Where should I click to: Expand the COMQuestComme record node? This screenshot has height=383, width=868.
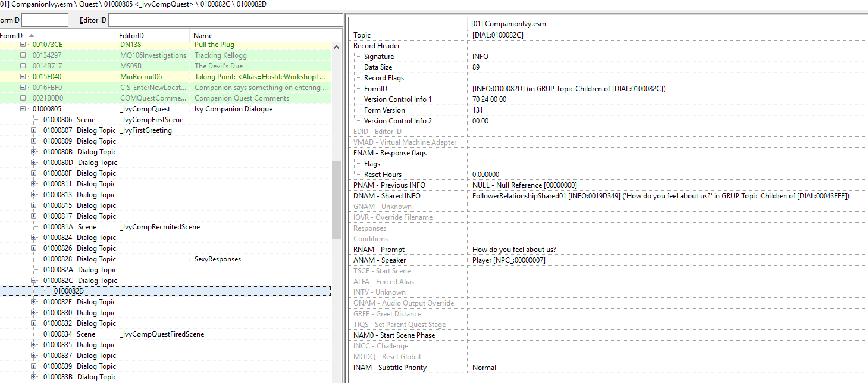23,98
